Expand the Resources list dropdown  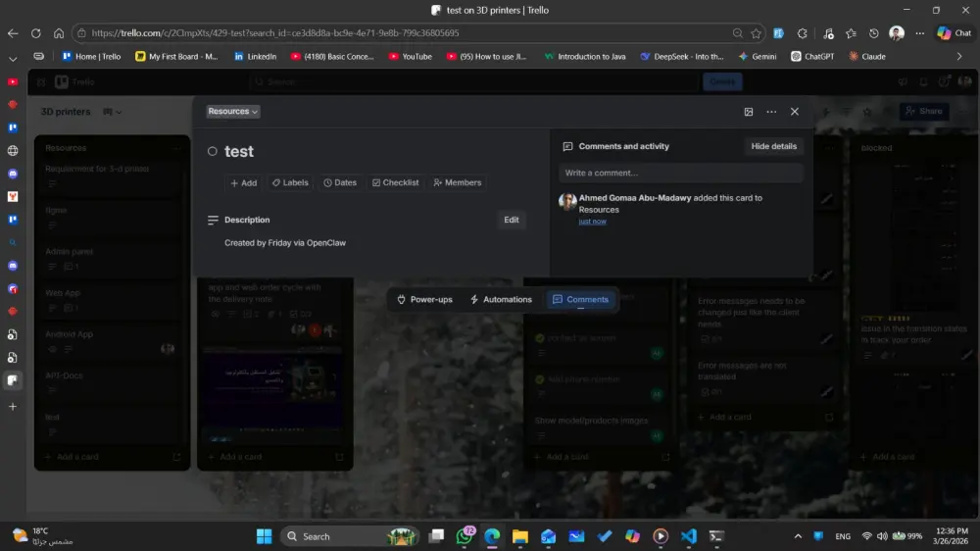[233, 112]
